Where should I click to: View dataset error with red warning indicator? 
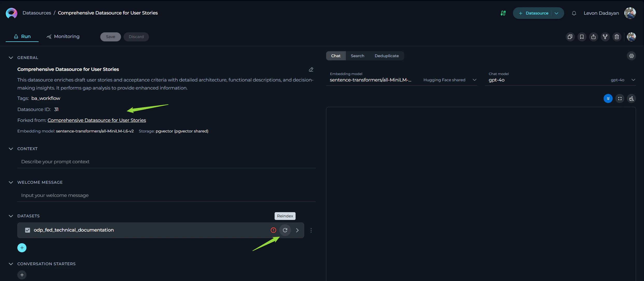click(273, 230)
